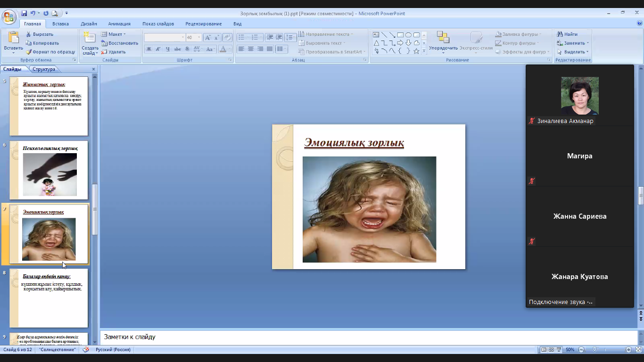Click the Save icon in quick access toolbar
Image resolution: width=644 pixels, height=362 pixels.
tap(24, 13)
